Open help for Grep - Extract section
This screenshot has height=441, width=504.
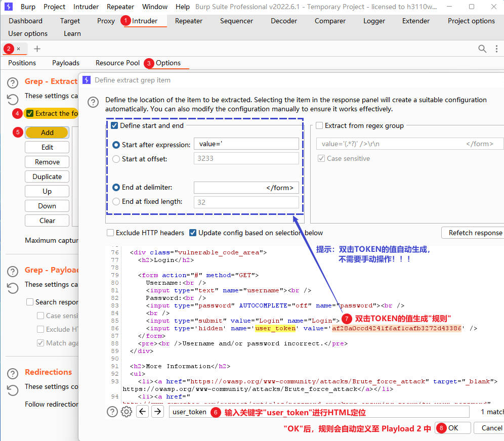coord(13,83)
